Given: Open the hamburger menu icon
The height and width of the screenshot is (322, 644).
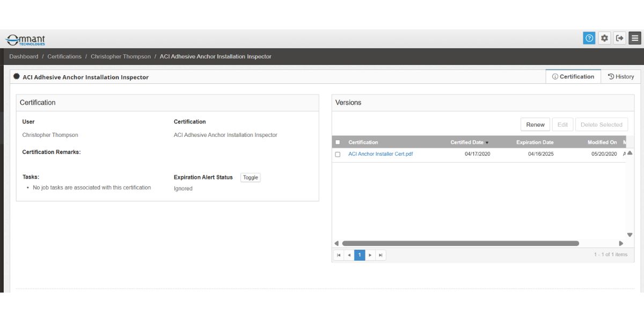Looking at the screenshot, I should click(x=635, y=38).
